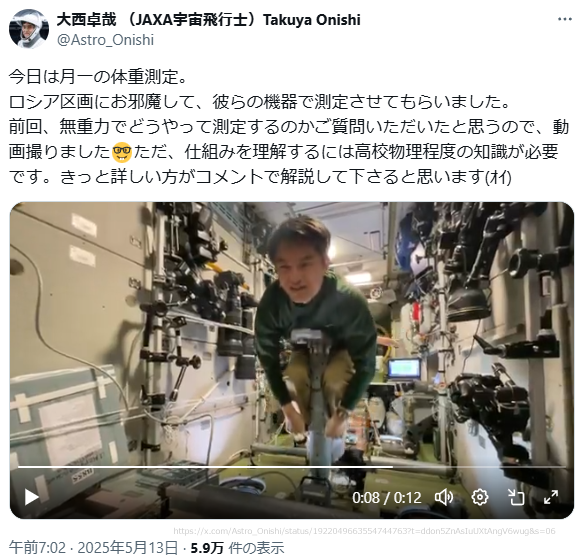The width and height of the screenshot is (586, 559).
Task: Mute the video with the speaker icon
Action: click(x=444, y=497)
